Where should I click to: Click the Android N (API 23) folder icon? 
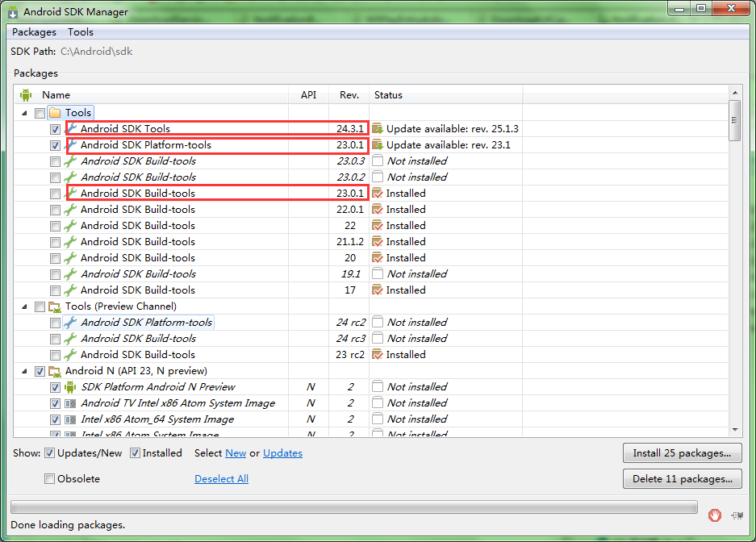coord(55,371)
